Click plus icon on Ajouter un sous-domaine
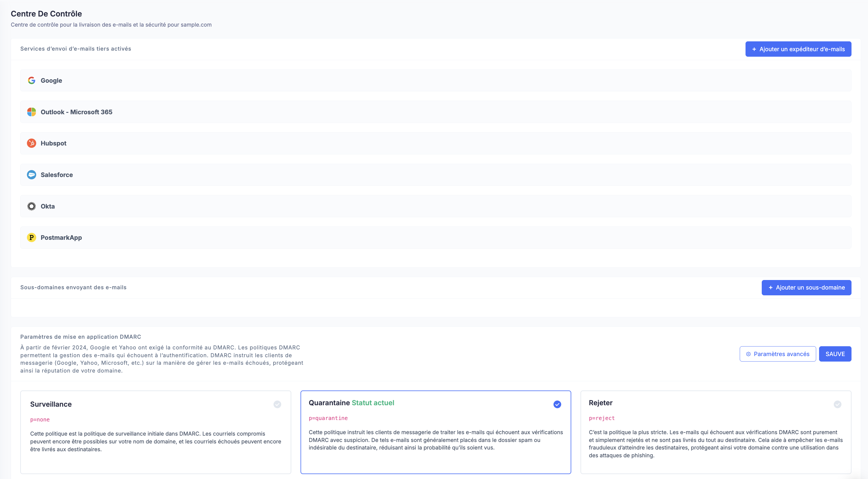Viewport: 868px width, 479px height. tap(770, 288)
